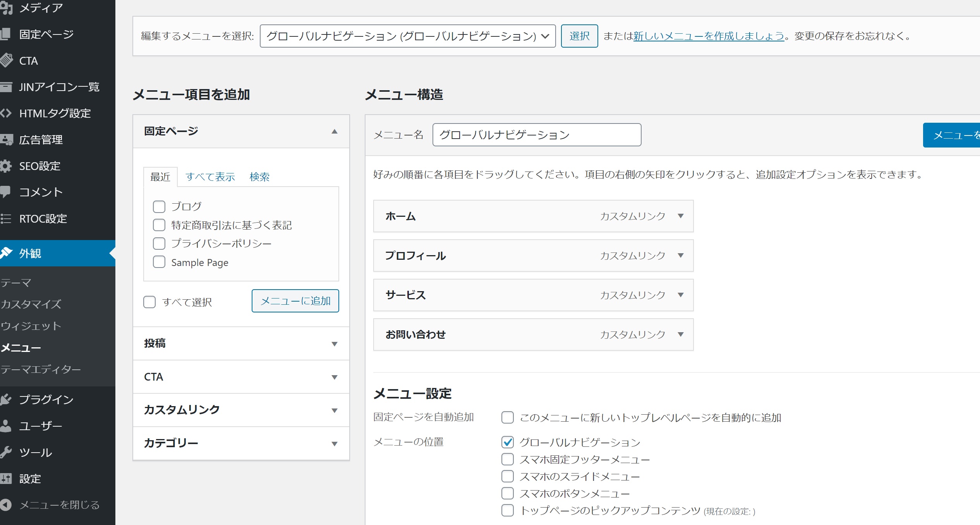
Task: Open テーマエディター submenu item
Action: tap(41, 369)
